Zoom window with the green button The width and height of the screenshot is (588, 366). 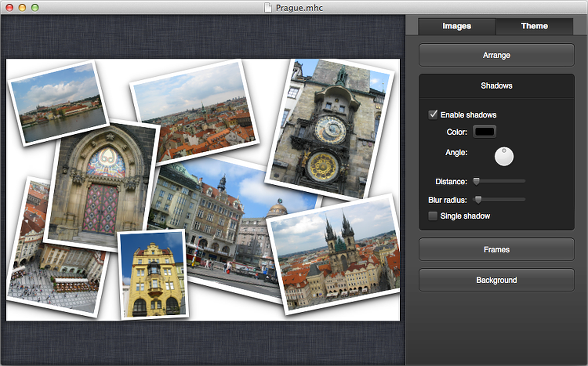click(35, 8)
